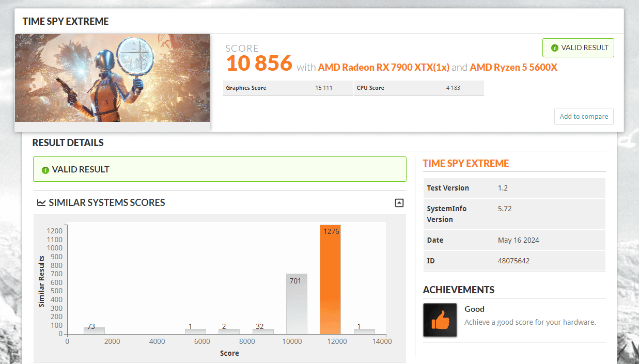
Task: Collapse the Similar Systems Scores section
Action: tap(399, 203)
